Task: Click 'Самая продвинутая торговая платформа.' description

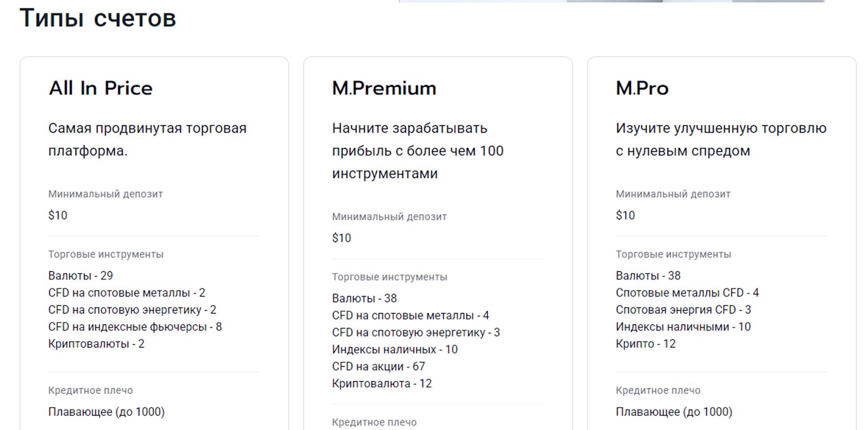Action: (x=148, y=139)
